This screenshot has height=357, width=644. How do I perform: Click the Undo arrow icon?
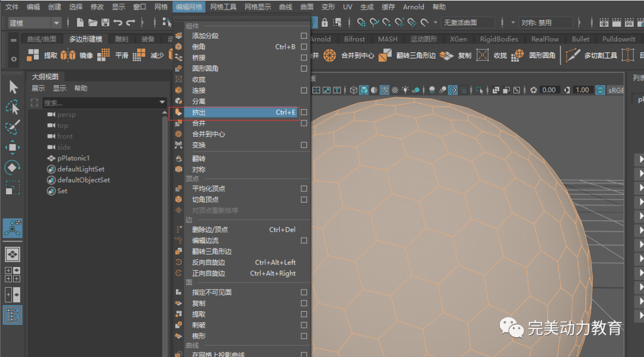(118, 23)
